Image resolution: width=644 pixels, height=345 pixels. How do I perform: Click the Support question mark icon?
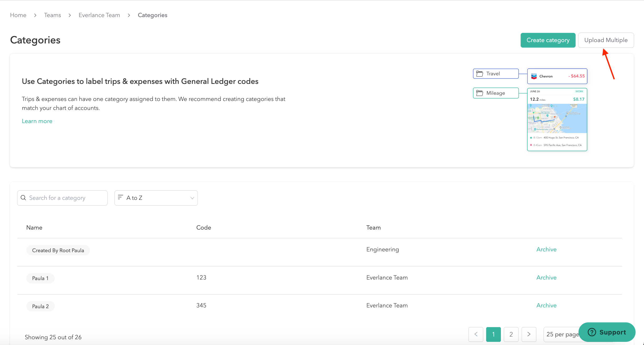[x=592, y=332]
